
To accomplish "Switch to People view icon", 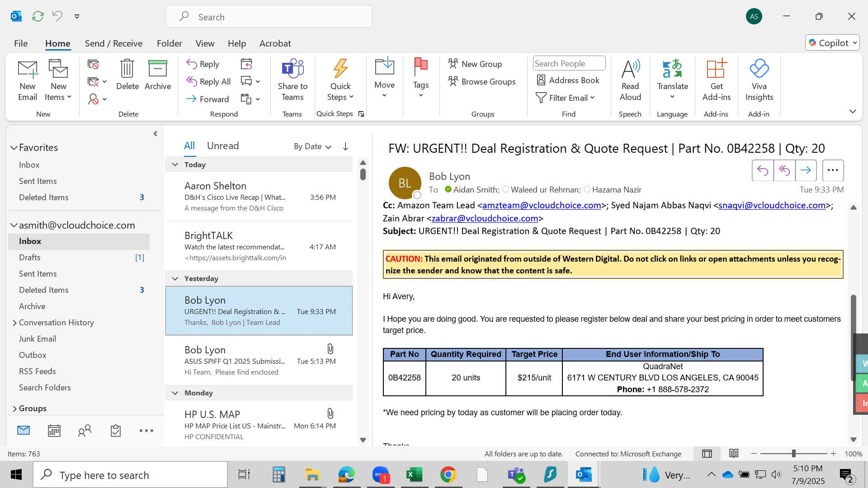I will [x=85, y=431].
